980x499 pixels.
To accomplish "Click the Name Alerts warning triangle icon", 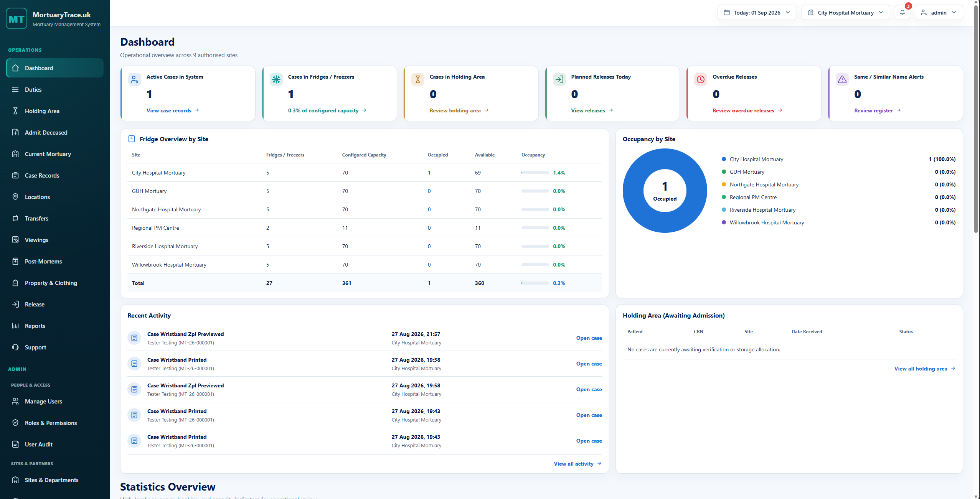I will pyautogui.click(x=842, y=79).
